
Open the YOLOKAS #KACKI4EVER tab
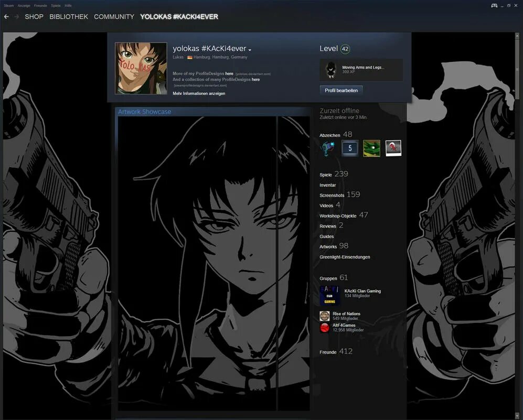pos(179,17)
